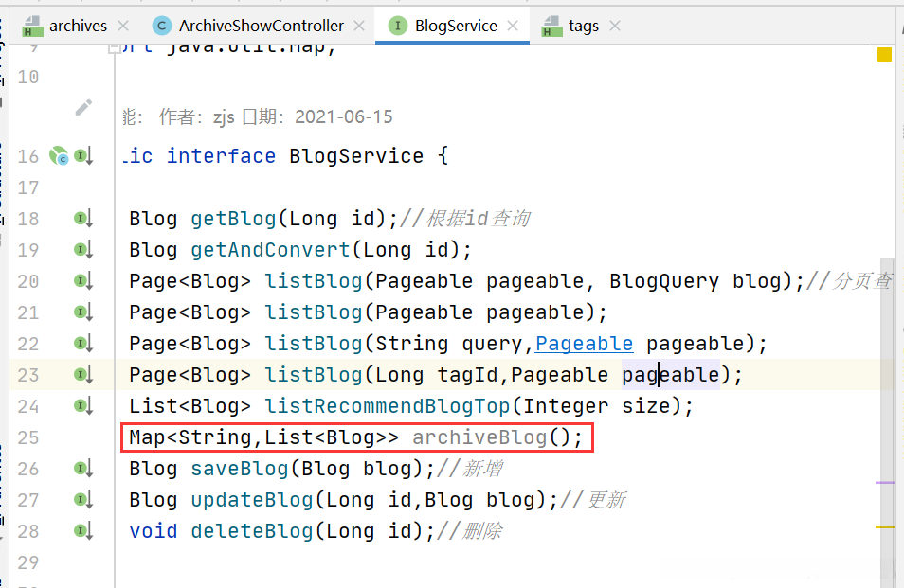Image resolution: width=904 pixels, height=588 pixels.
Task: Open the tags tab
Action: coord(584,26)
